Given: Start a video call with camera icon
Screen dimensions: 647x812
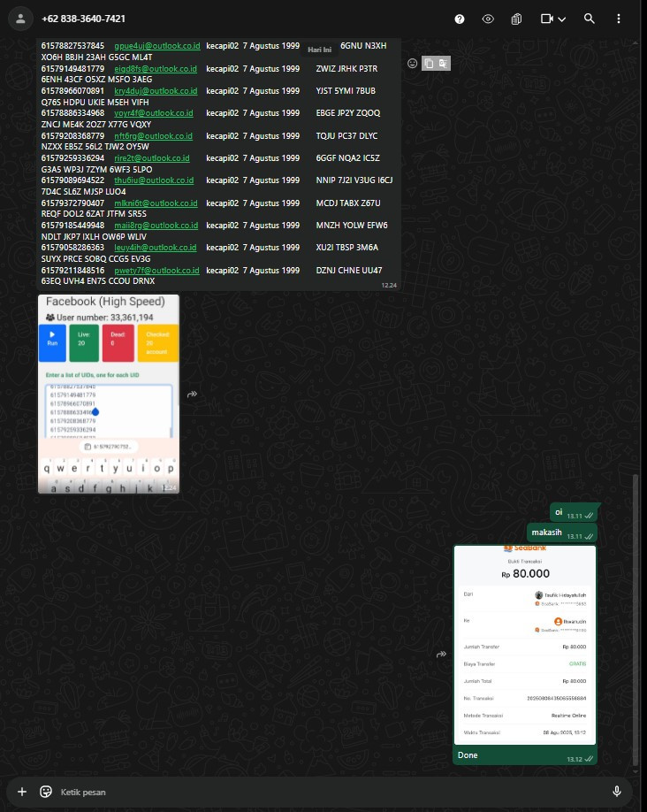Looking at the screenshot, I should point(546,19).
